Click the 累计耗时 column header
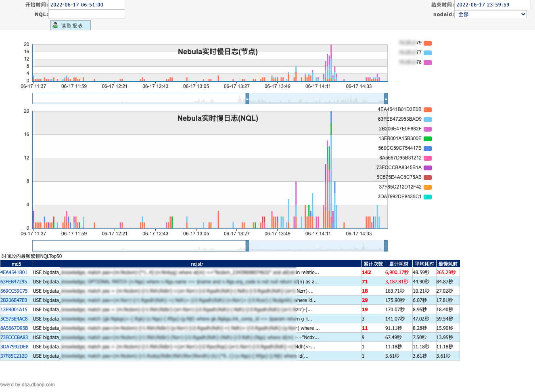This screenshot has height=392, width=535. pos(399,264)
